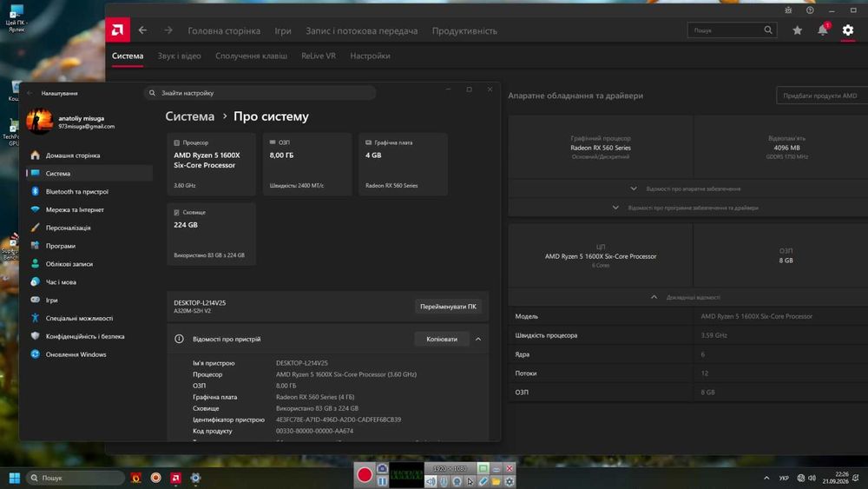Click the Придбати продукти AMD button

pos(821,96)
